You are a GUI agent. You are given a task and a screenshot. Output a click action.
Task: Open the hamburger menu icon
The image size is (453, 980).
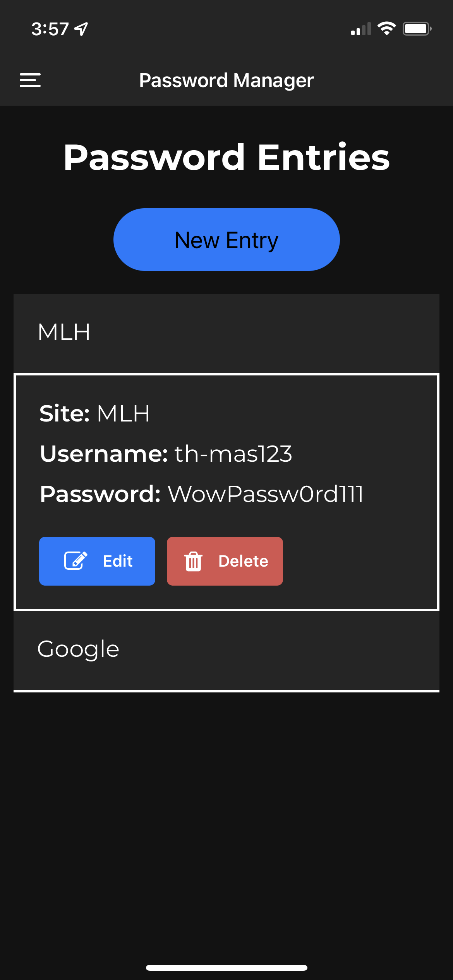(x=30, y=80)
